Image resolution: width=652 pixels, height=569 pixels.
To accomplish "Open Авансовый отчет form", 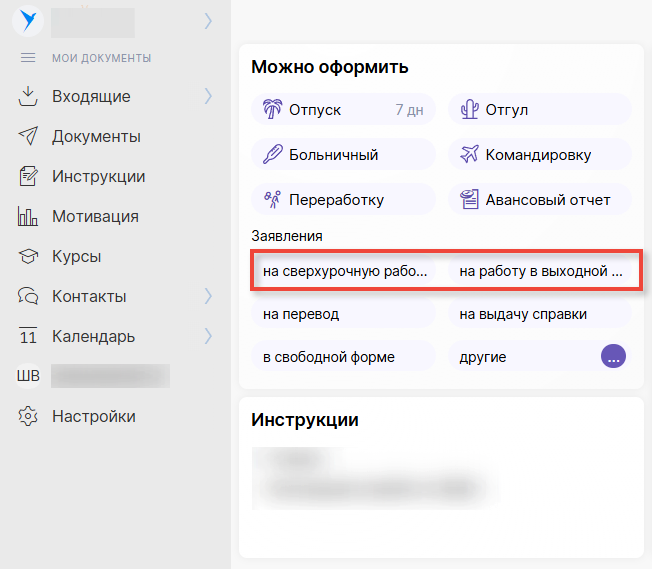I will tap(539, 199).
